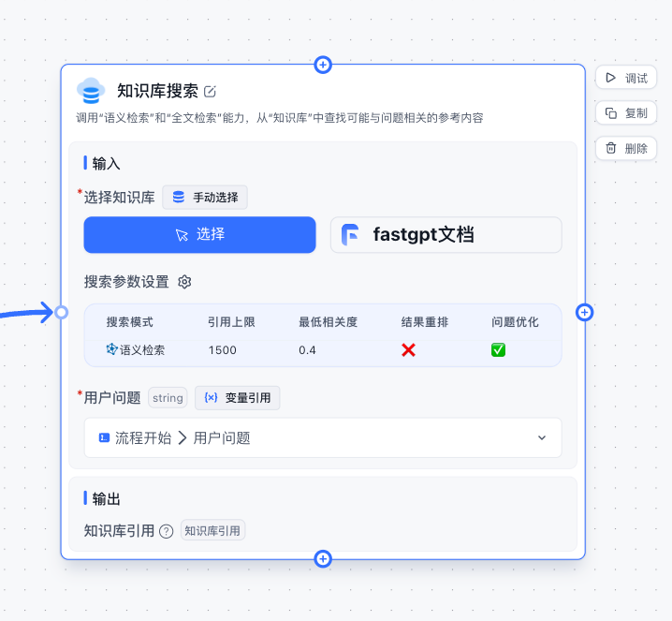
Task: Click the left input connection circle
Action: pyautogui.click(x=61, y=312)
